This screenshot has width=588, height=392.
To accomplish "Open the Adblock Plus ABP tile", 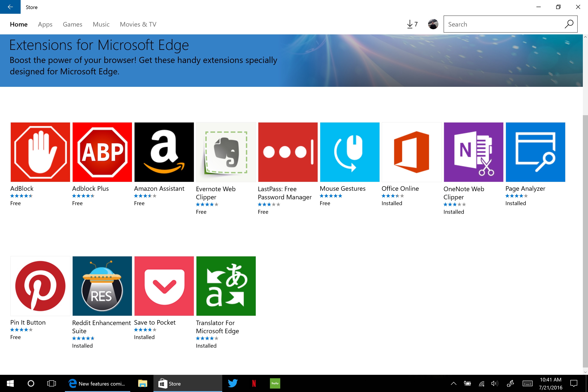I will (x=102, y=152).
